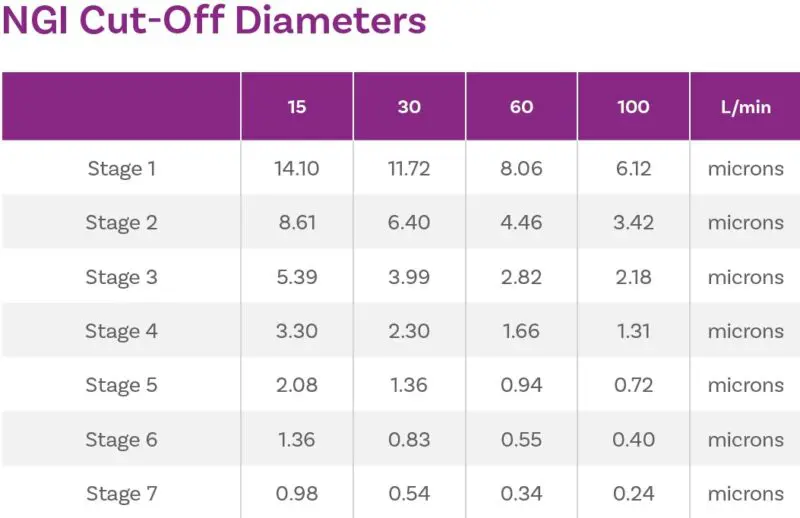Select the 30 column header

[409, 107]
